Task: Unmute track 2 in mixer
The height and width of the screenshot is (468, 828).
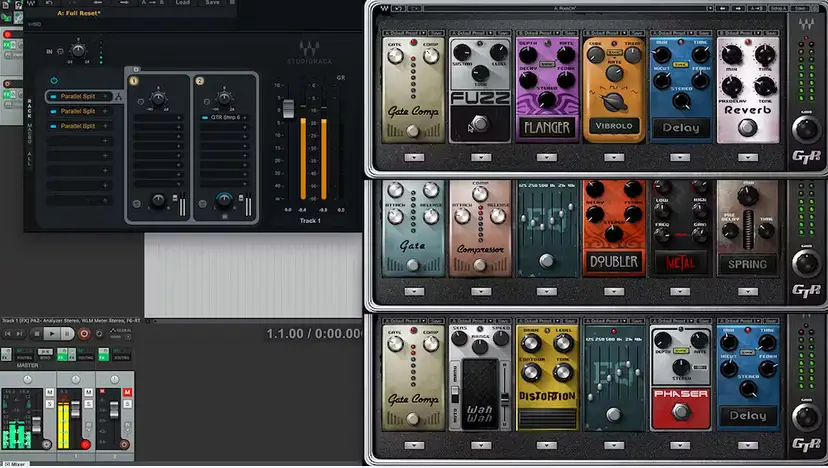Action: point(127,392)
